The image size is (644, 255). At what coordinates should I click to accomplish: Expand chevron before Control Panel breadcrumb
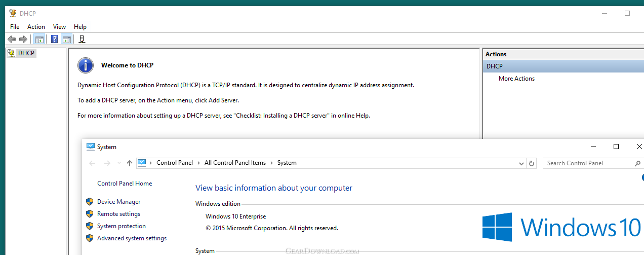pos(150,163)
